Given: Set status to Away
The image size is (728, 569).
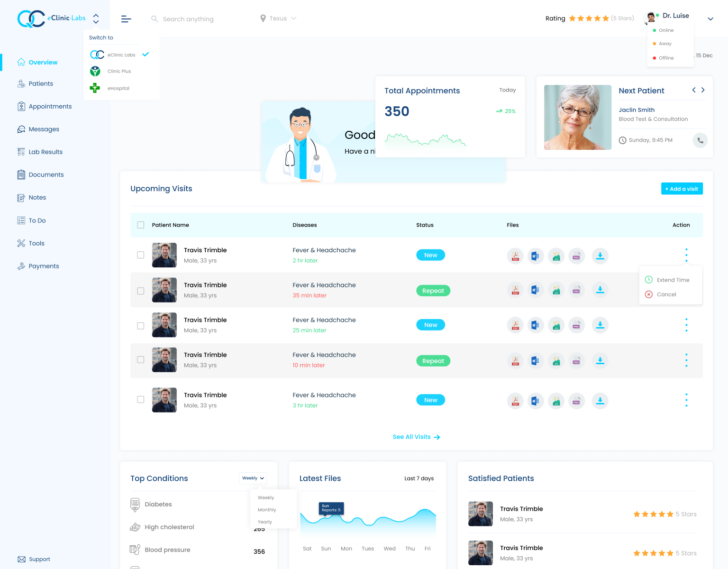Looking at the screenshot, I should [x=665, y=43].
